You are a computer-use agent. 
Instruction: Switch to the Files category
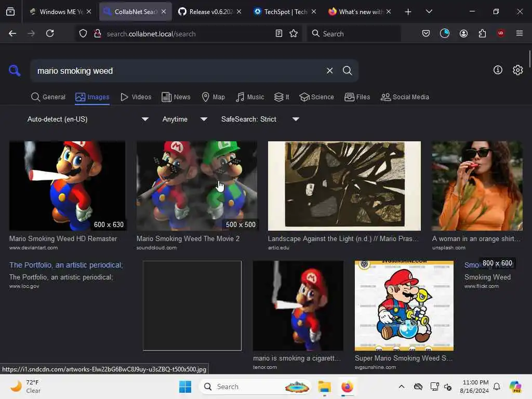pyautogui.click(x=357, y=97)
